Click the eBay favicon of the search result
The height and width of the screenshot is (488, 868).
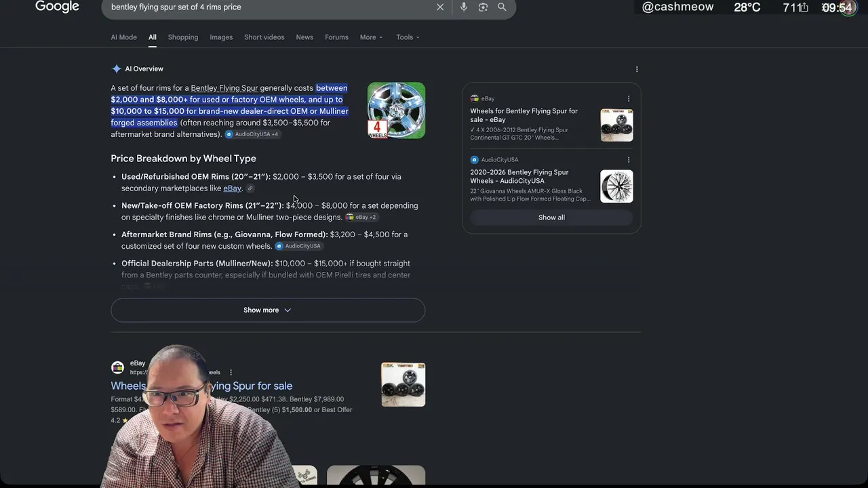click(117, 367)
